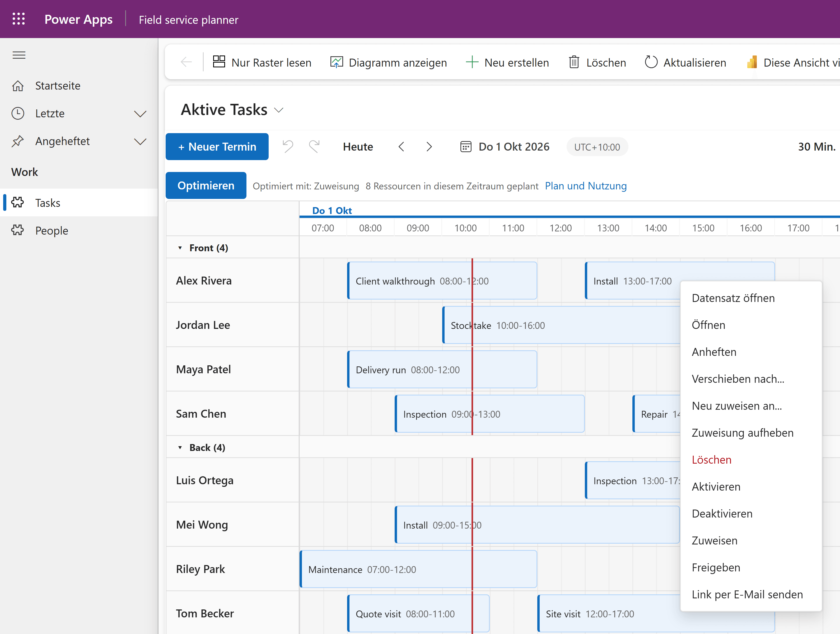
Task: Select Maintenance 07:00-12:00 appointment block
Action: tap(418, 570)
